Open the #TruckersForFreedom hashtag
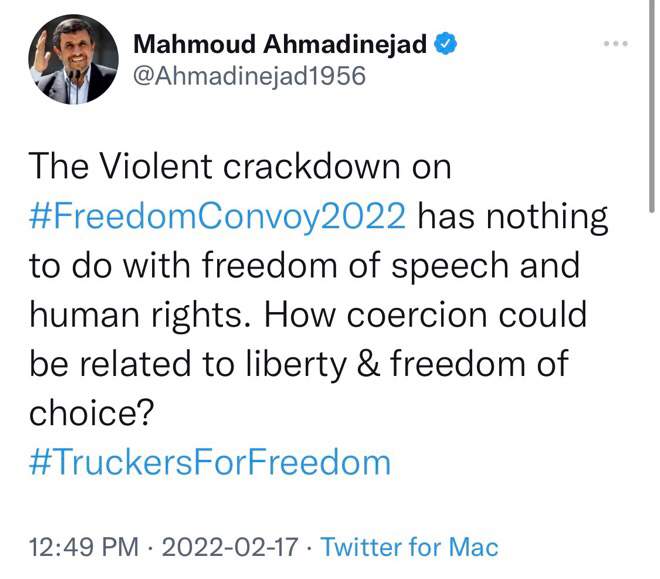 click(211, 461)
